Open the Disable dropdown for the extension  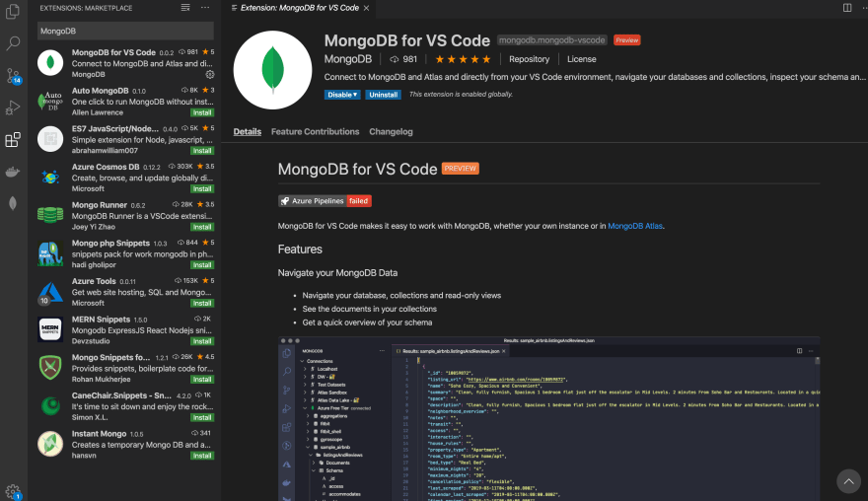[x=342, y=95]
